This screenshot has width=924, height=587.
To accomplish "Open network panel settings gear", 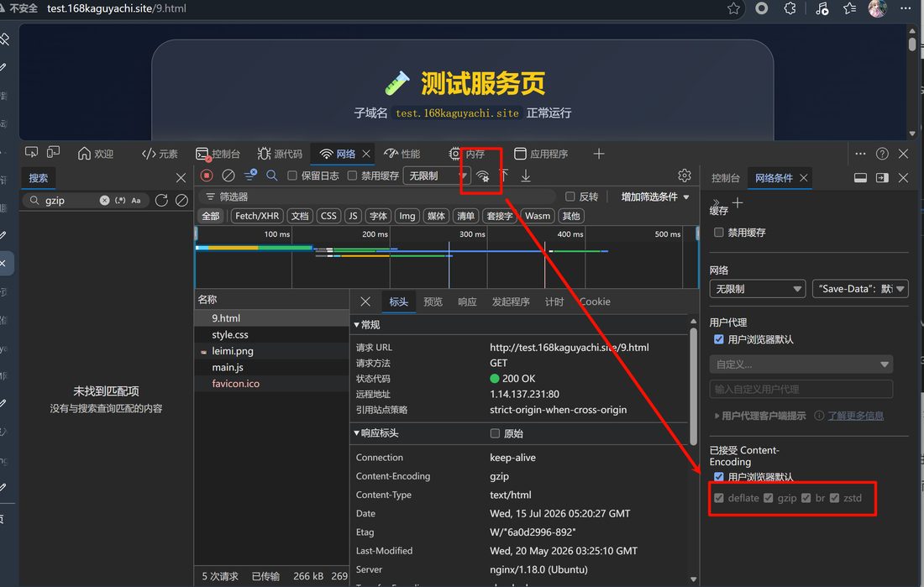I will click(x=684, y=176).
